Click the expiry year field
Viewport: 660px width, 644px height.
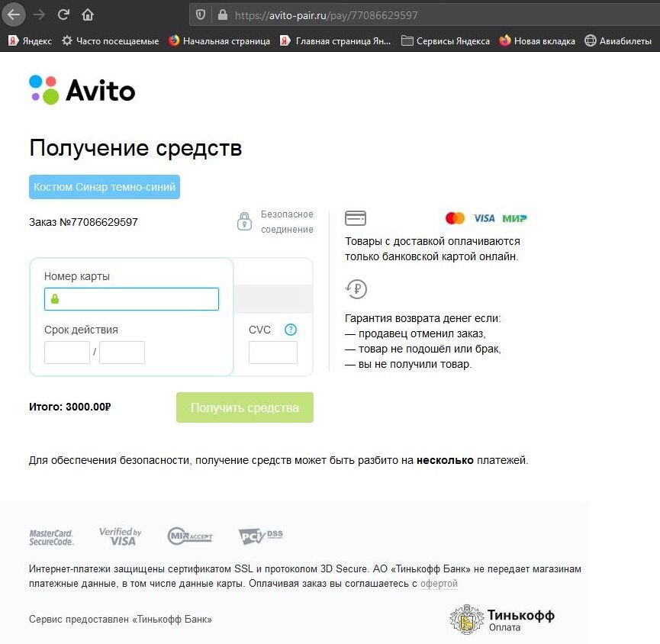[122, 353]
